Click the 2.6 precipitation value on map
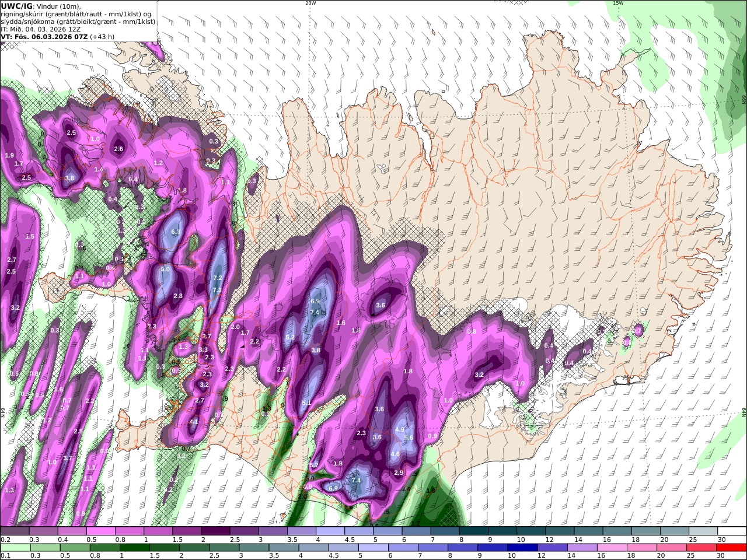This screenshot has height=560, width=747. 118,149
